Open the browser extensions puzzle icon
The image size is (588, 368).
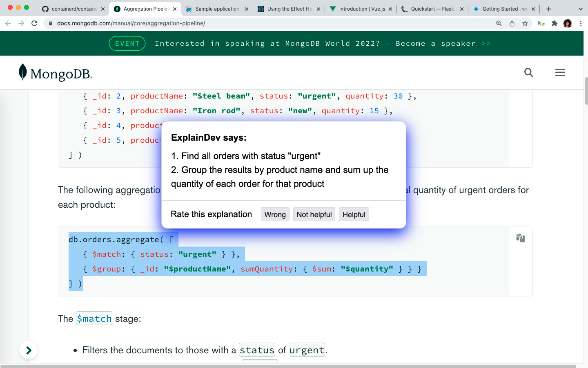[x=554, y=23]
